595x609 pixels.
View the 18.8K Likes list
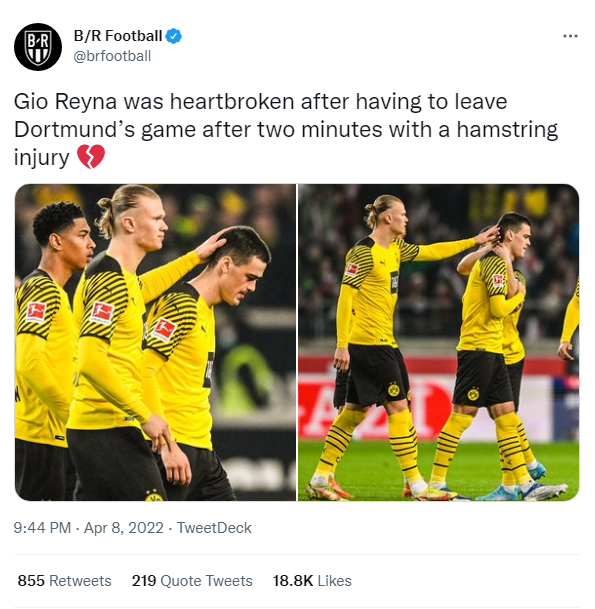pos(312,581)
